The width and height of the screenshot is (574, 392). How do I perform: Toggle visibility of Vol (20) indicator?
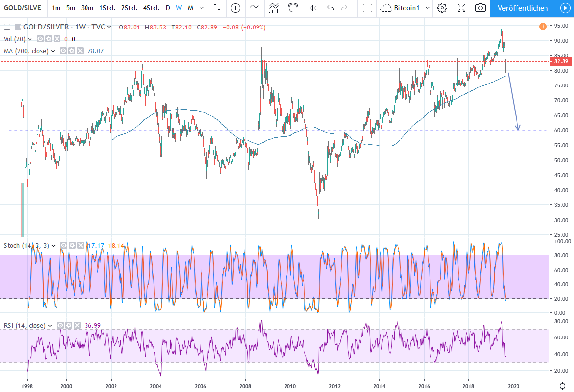pos(40,39)
